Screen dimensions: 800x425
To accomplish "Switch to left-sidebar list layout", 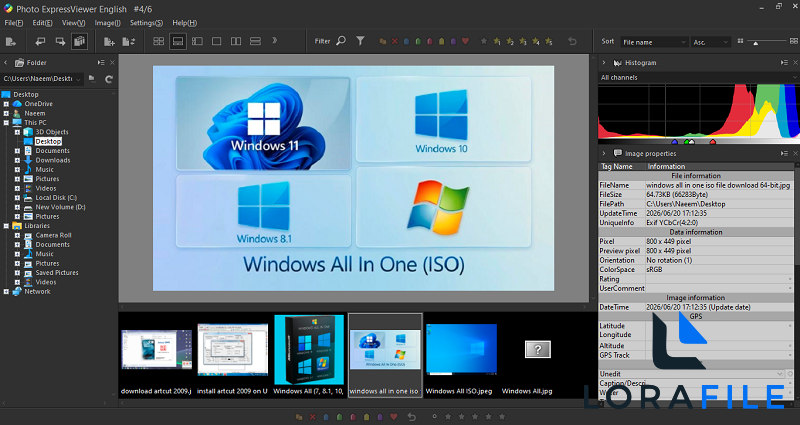I will [x=197, y=41].
